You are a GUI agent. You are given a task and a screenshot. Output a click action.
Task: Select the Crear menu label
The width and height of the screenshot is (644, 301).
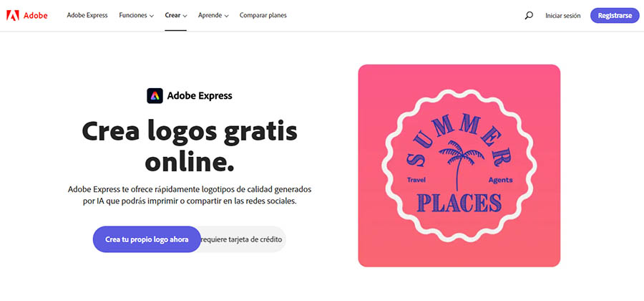[172, 15]
